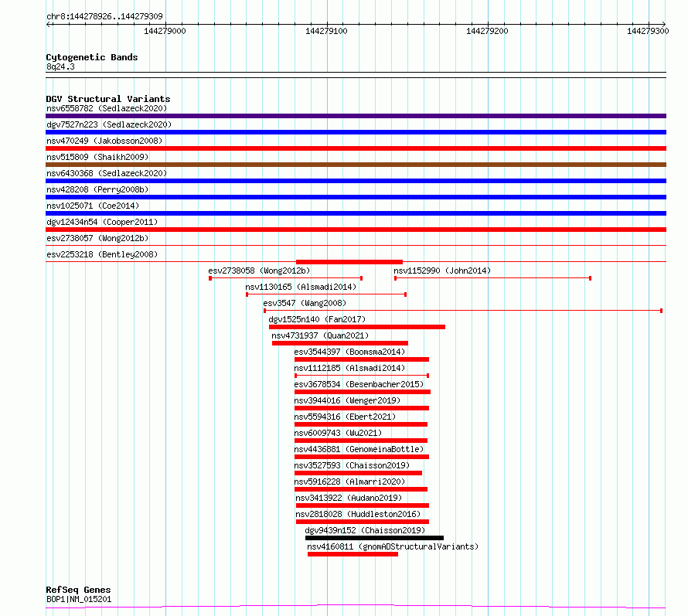This screenshot has width=688, height=616.
Task: Click the nsv1130165 (Alsmadi2014) label
Action: 301,287
